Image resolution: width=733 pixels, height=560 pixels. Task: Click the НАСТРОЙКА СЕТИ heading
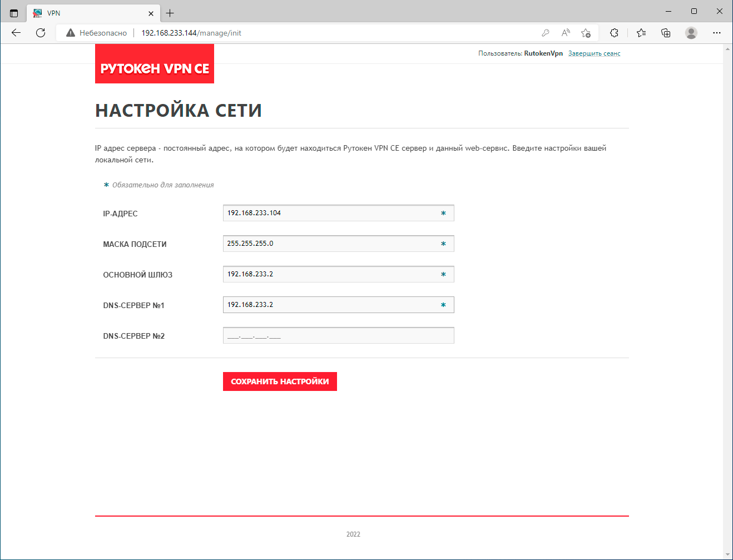[179, 110]
